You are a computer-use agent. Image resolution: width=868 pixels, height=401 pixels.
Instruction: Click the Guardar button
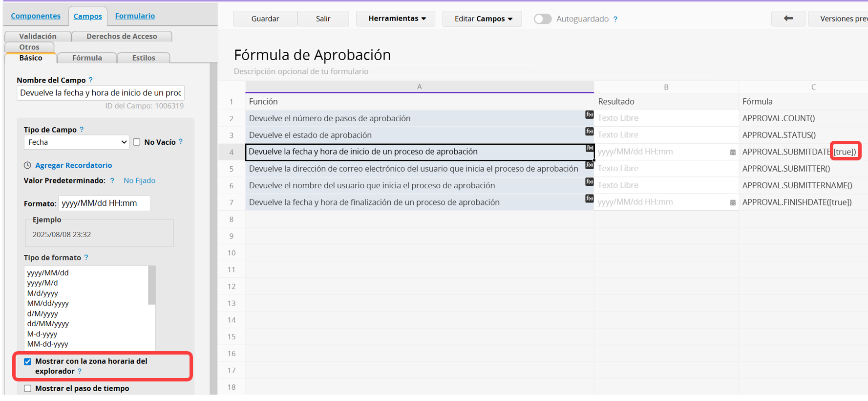265,19
